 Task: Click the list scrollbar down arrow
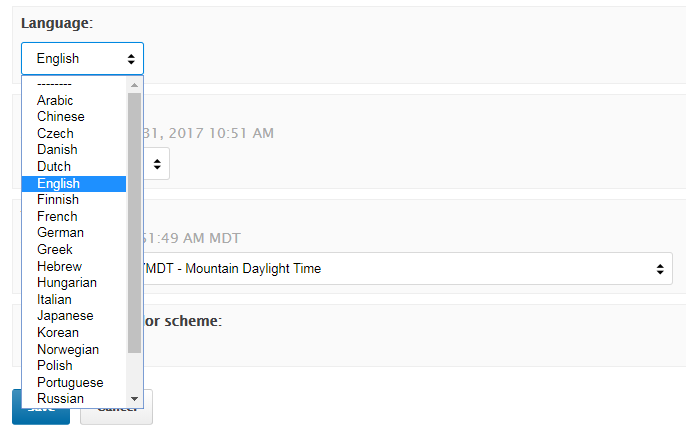click(x=135, y=400)
